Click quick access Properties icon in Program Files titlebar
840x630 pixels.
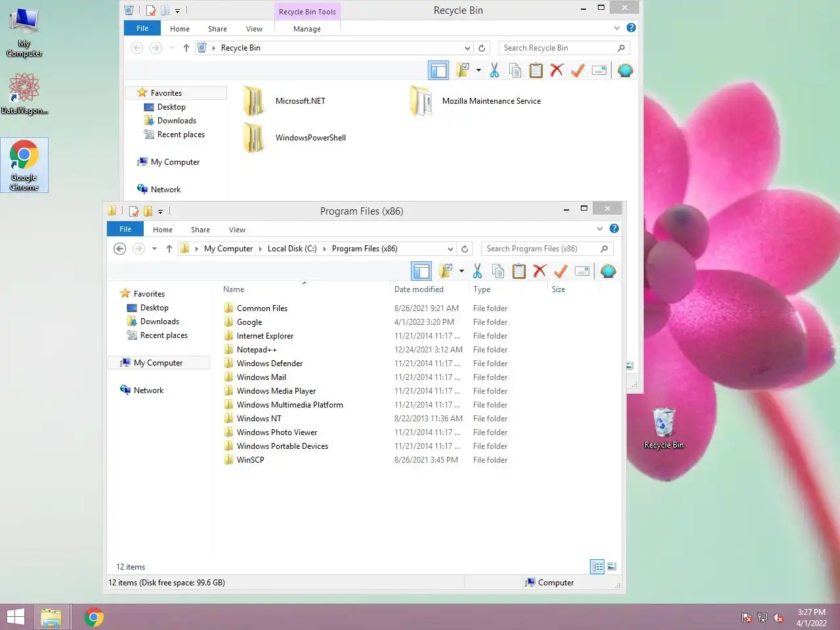[134, 211]
